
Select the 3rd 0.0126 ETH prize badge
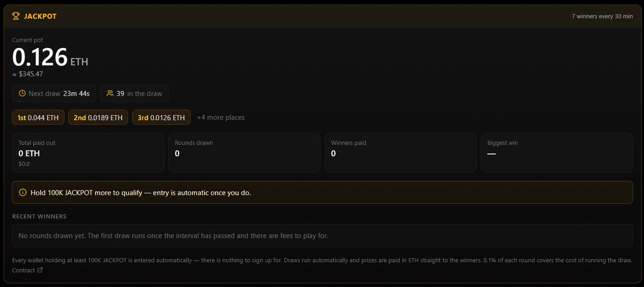coord(161,117)
